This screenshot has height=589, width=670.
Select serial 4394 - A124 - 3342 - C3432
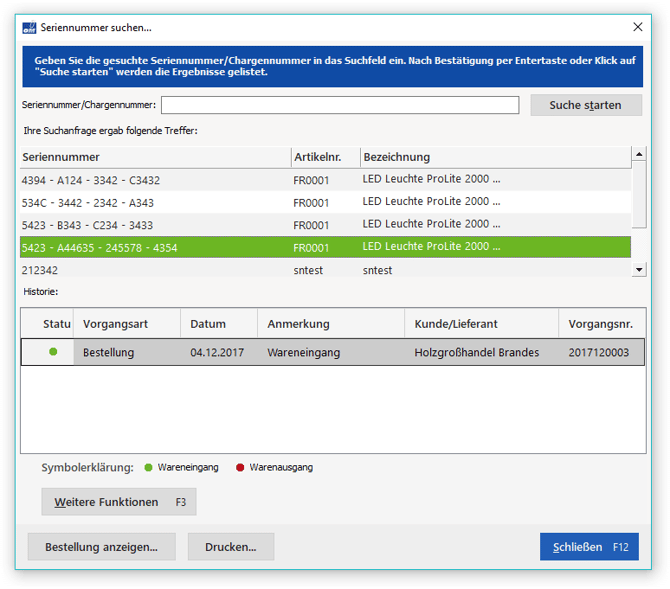pos(325,180)
